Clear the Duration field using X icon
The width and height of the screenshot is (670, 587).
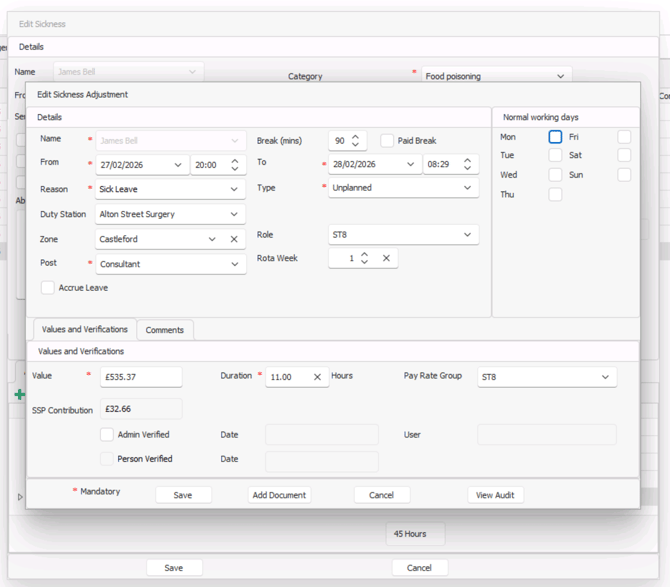coord(317,377)
